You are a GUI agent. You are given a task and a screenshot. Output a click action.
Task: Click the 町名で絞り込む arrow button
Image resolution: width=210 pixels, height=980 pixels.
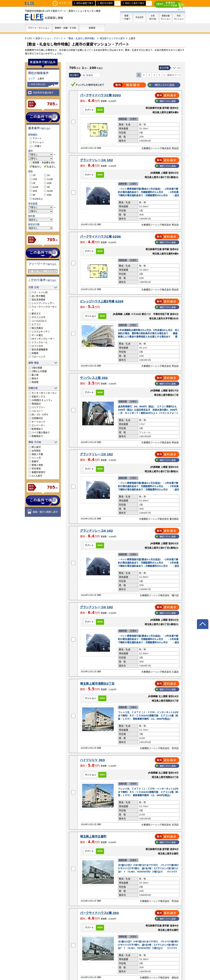point(43,84)
